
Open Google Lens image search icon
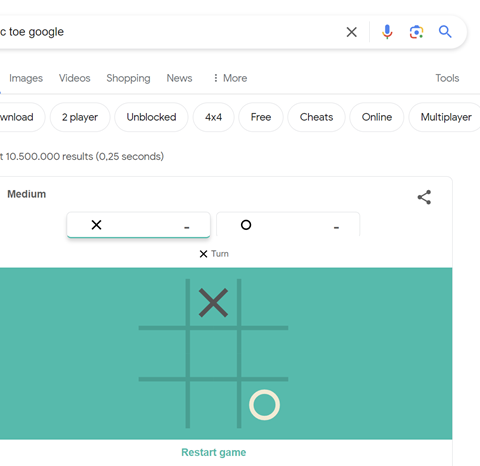[x=416, y=32]
